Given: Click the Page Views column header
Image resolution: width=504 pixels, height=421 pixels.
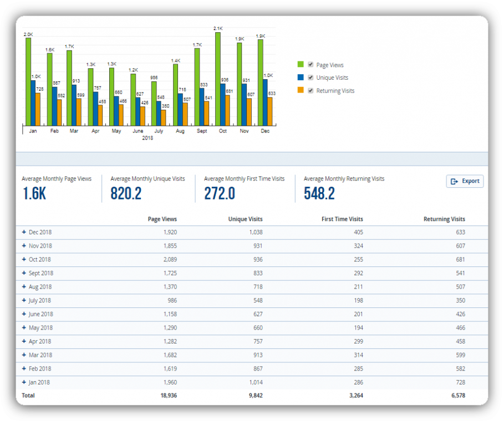Looking at the screenshot, I should [162, 219].
